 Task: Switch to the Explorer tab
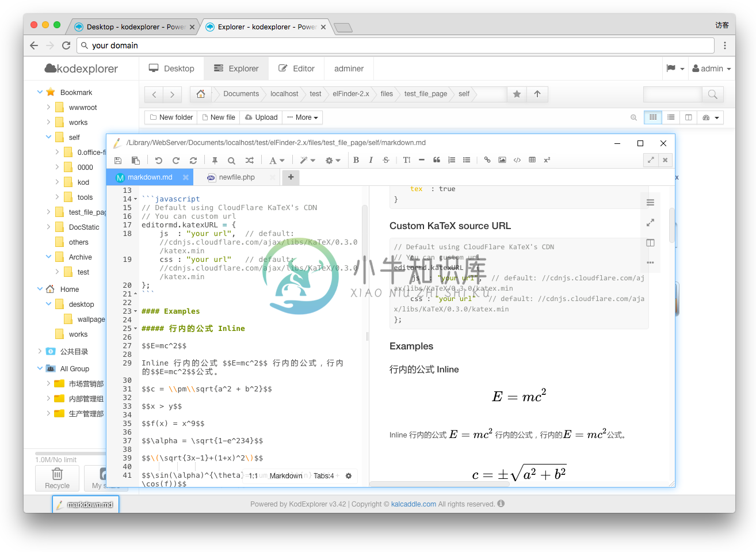[236, 68]
